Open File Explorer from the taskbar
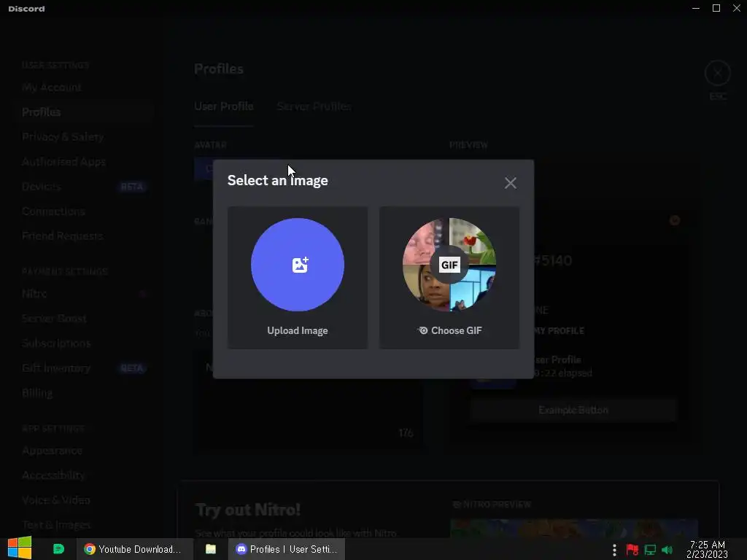Image resolution: width=747 pixels, height=560 pixels. click(211, 549)
